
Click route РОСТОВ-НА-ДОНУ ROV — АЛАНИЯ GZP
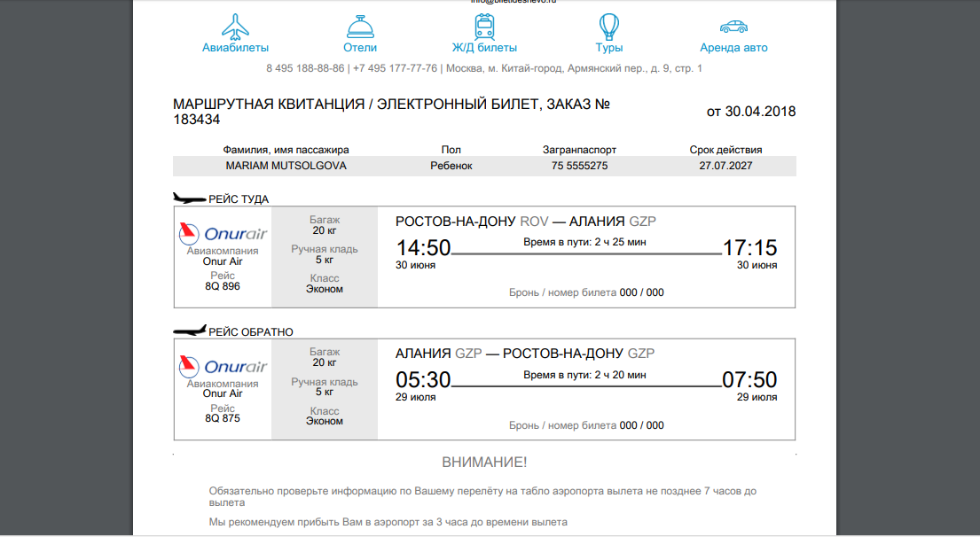[526, 221]
